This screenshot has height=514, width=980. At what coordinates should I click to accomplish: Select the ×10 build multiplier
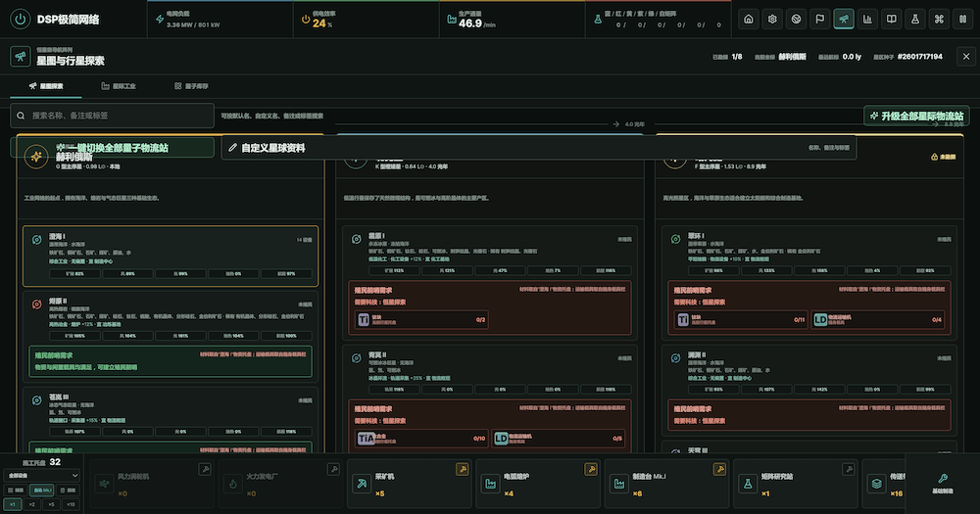pos(71,504)
